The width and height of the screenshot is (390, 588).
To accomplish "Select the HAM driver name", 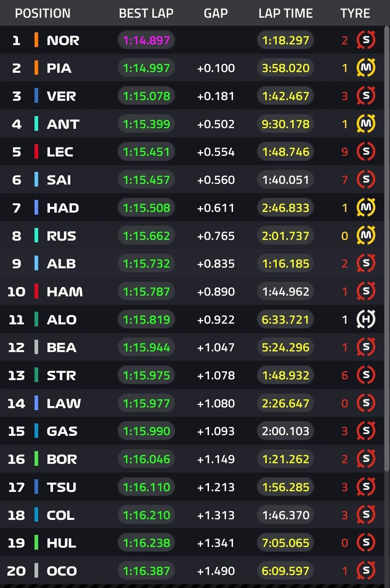I will 65,292.
